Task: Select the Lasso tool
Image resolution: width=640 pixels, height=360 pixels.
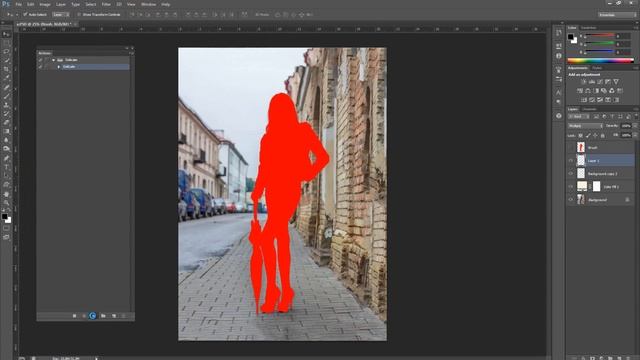Action: click(x=6, y=52)
